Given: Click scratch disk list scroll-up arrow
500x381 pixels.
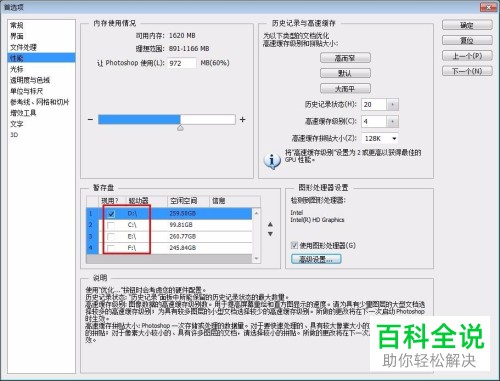Looking at the screenshot, I should tap(256, 213).
